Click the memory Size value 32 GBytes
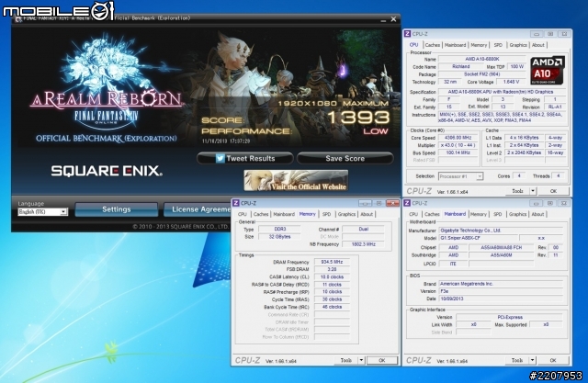This screenshot has width=588, height=383. pos(279,236)
